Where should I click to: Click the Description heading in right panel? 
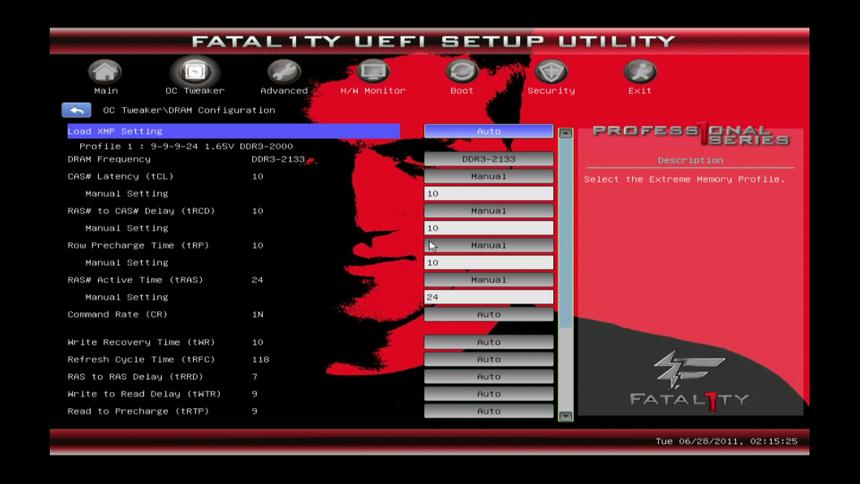pyautogui.click(x=690, y=160)
